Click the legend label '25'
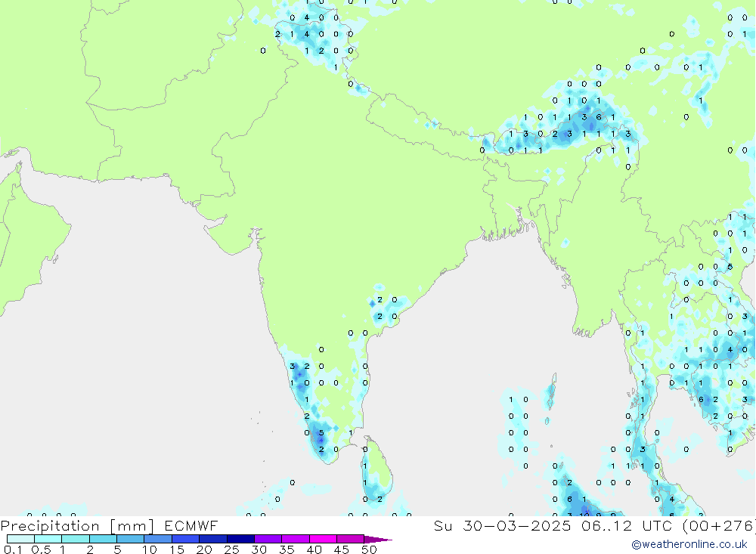The image size is (756, 554). pos(232,549)
